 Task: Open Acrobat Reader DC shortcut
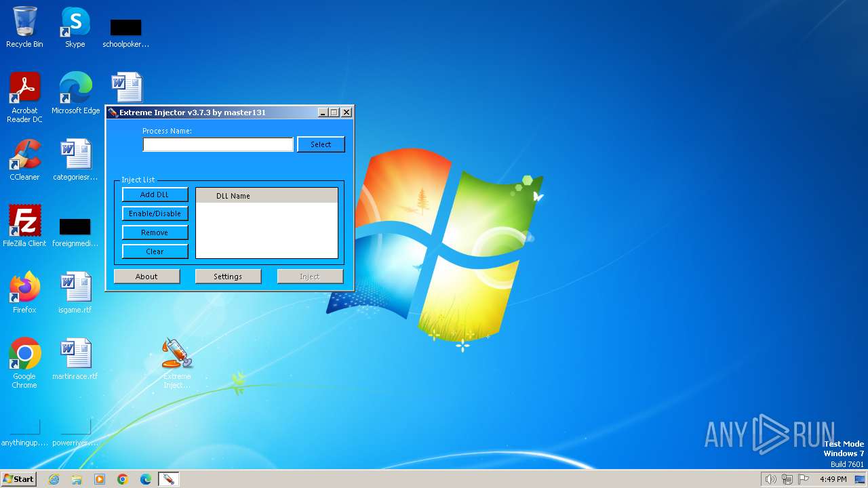click(24, 97)
